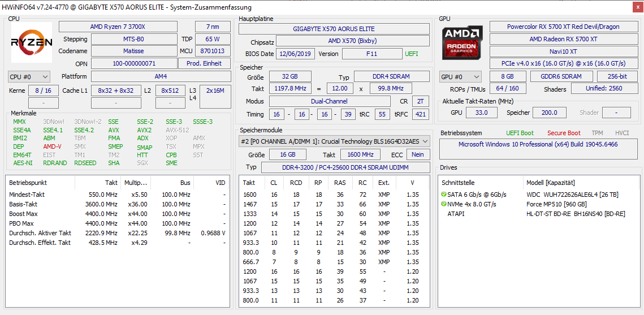Click the MTS-B0 stepping value

pyautogui.click(x=134, y=39)
